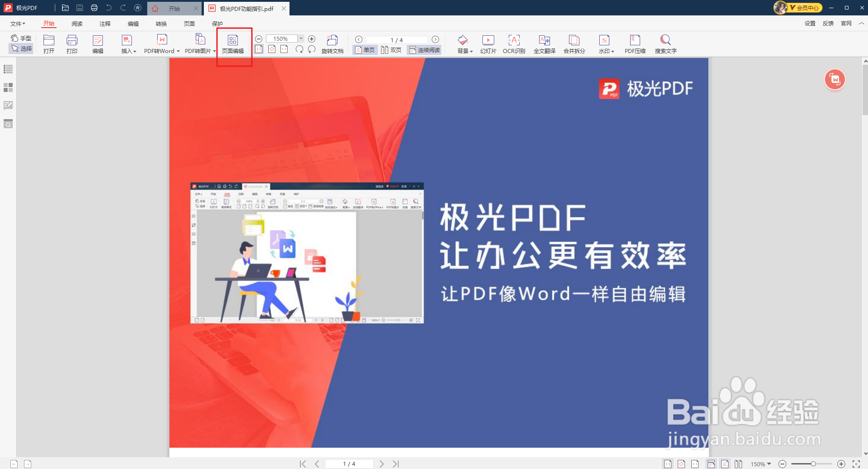Open the 全文翻译 full translation tool
The width and height of the screenshot is (868, 469).
click(x=545, y=44)
